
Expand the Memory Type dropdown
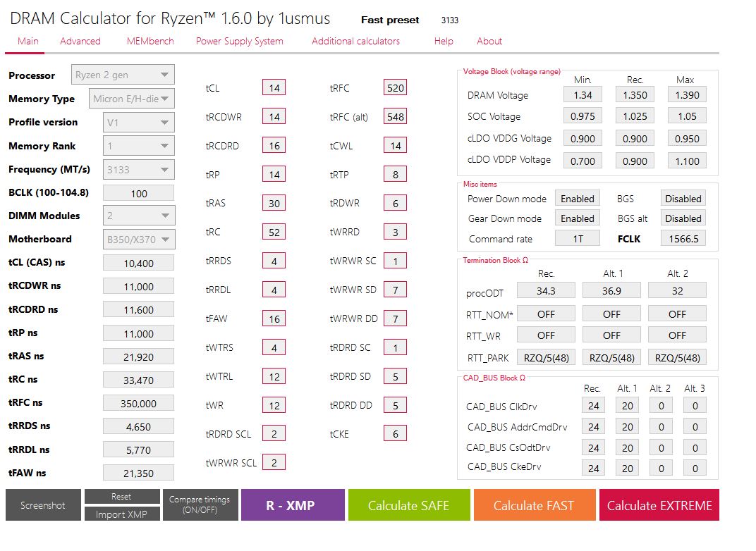(x=132, y=99)
